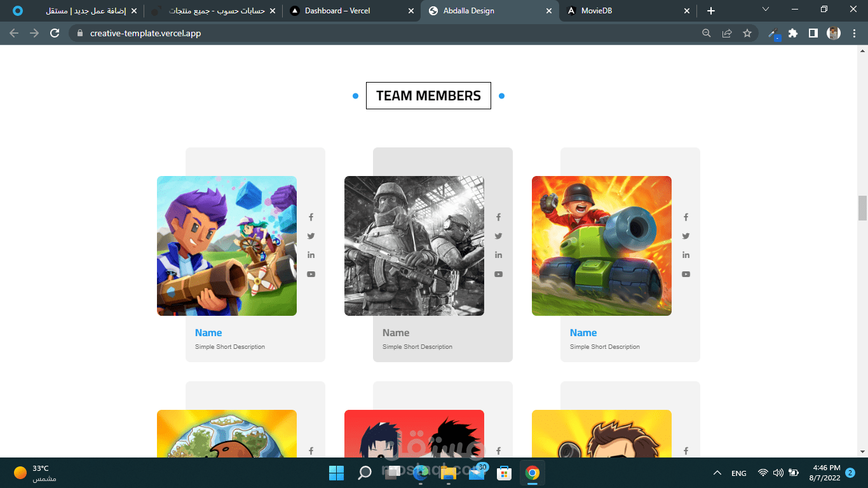Open File Explorer from the taskbar
This screenshot has height=488, width=868.
pos(449,473)
